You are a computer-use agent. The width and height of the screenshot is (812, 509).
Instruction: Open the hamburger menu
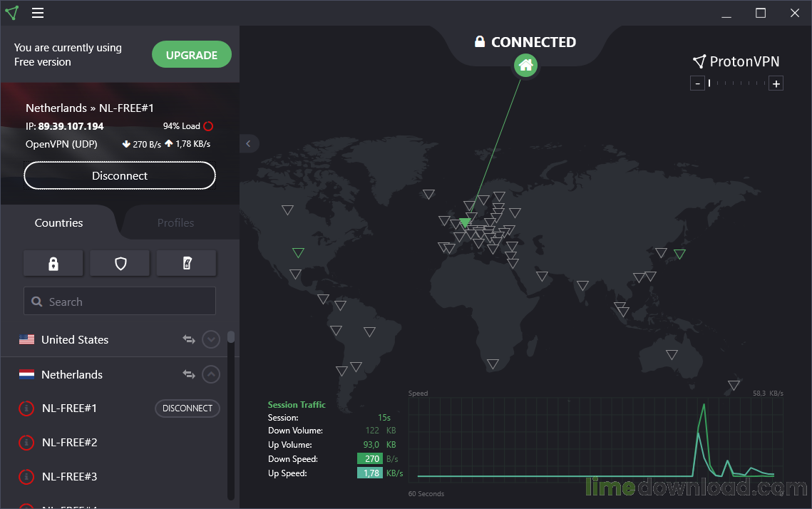[38, 13]
